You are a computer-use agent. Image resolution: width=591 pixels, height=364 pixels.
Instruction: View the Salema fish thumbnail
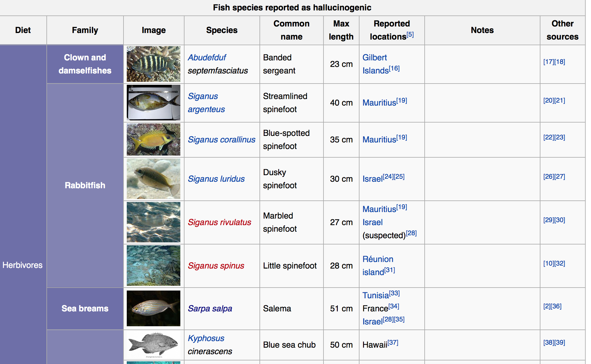(x=154, y=308)
